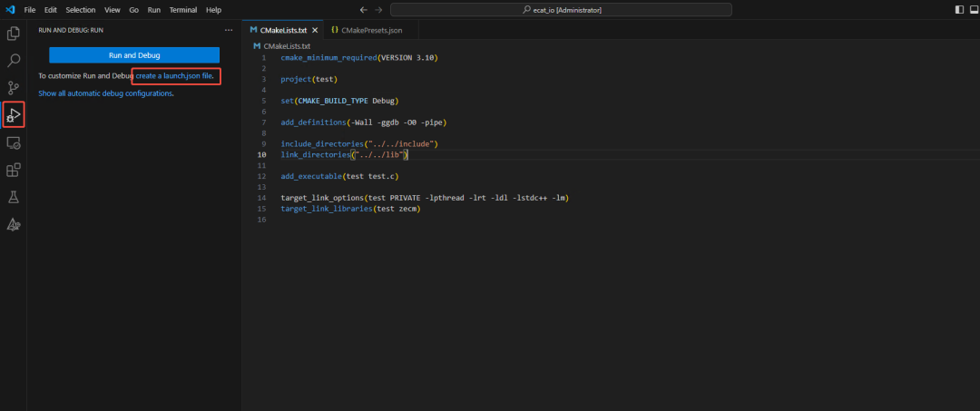Image resolution: width=980 pixels, height=411 pixels.
Task: Click the target_link_options line
Action: pyautogui.click(x=425, y=198)
